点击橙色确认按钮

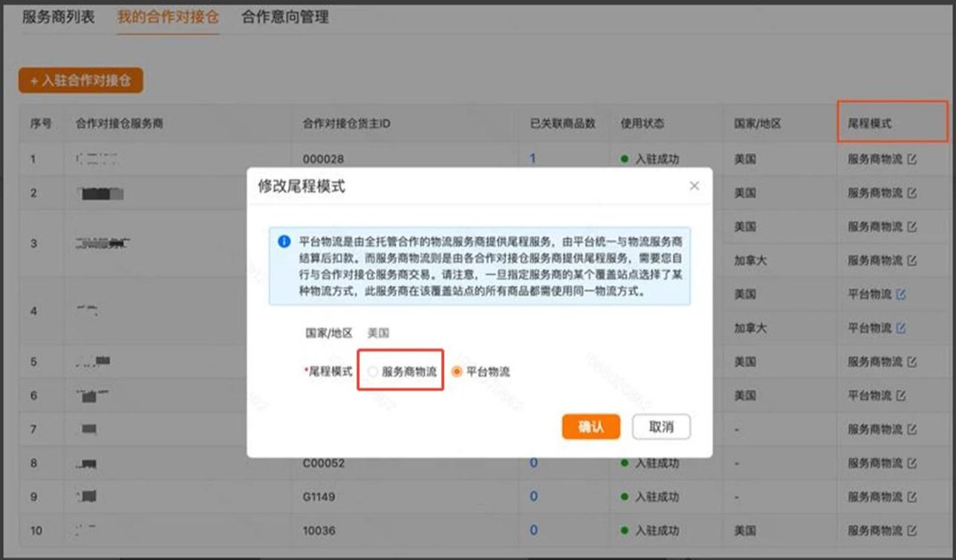pyautogui.click(x=591, y=427)
